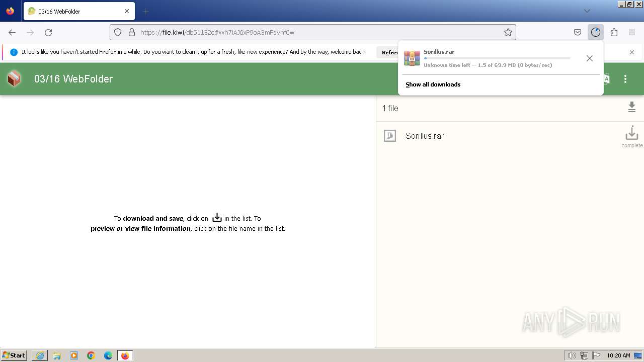Click the URL address bar

tap(313, 32)
